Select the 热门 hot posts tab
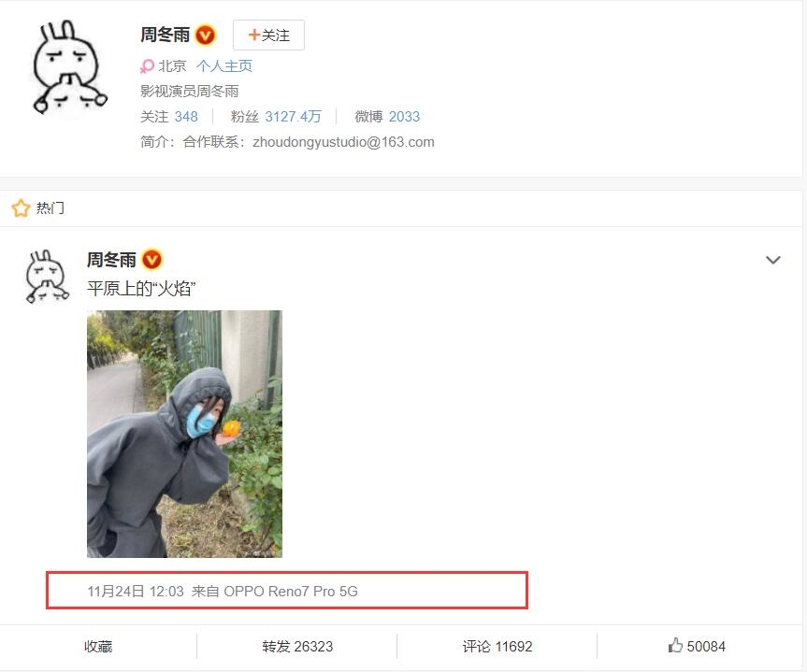Screen dimensions: 807x672 point(50,207)
